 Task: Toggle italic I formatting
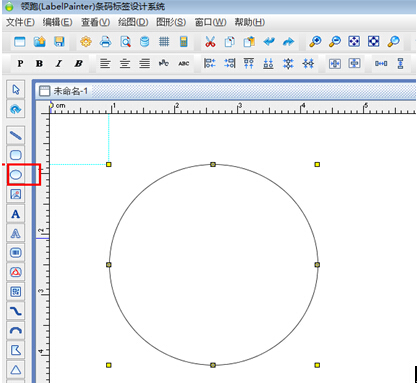pyautogui.click(x=59, y=63)
